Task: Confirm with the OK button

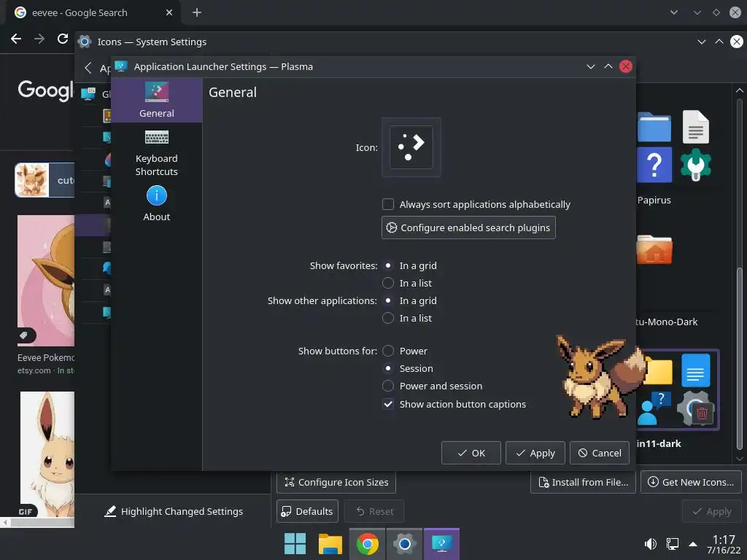Action: click(471, 453)
